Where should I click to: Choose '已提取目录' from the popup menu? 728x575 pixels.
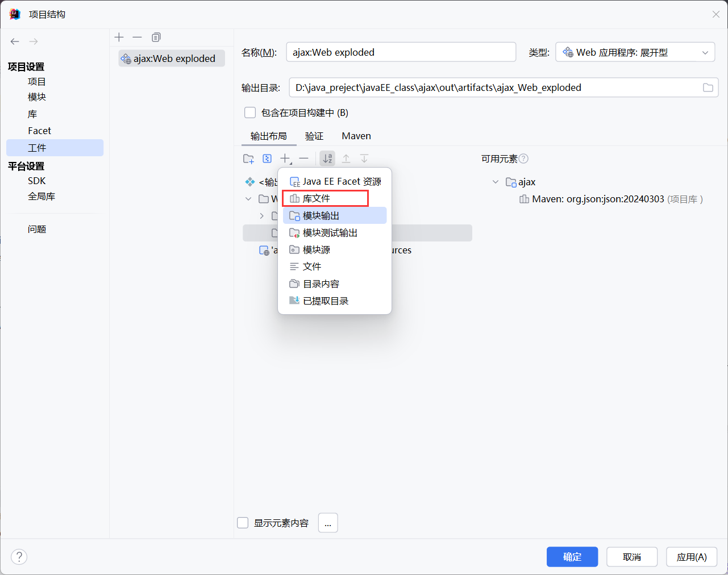coord(335,301)
